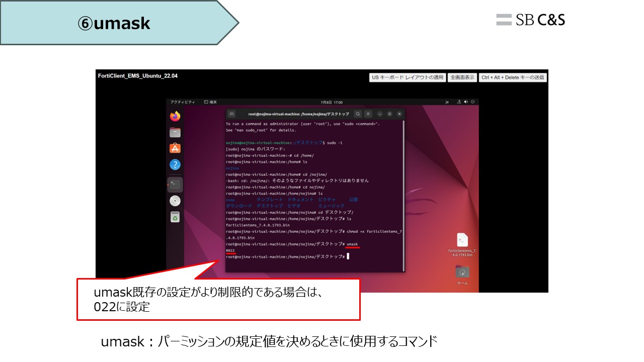
Task: Open Firefox from the Ubuntu dock
Action: (x=175, y=117)
